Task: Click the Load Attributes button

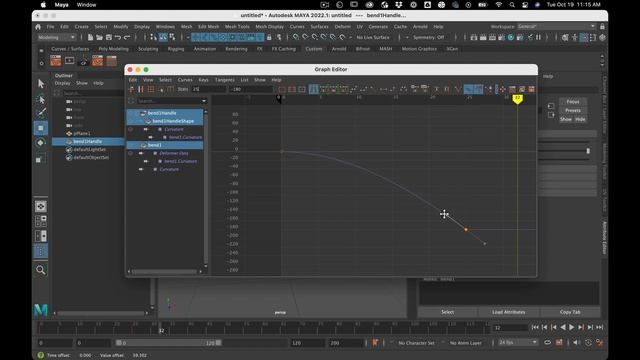Action: click(509, 312)
